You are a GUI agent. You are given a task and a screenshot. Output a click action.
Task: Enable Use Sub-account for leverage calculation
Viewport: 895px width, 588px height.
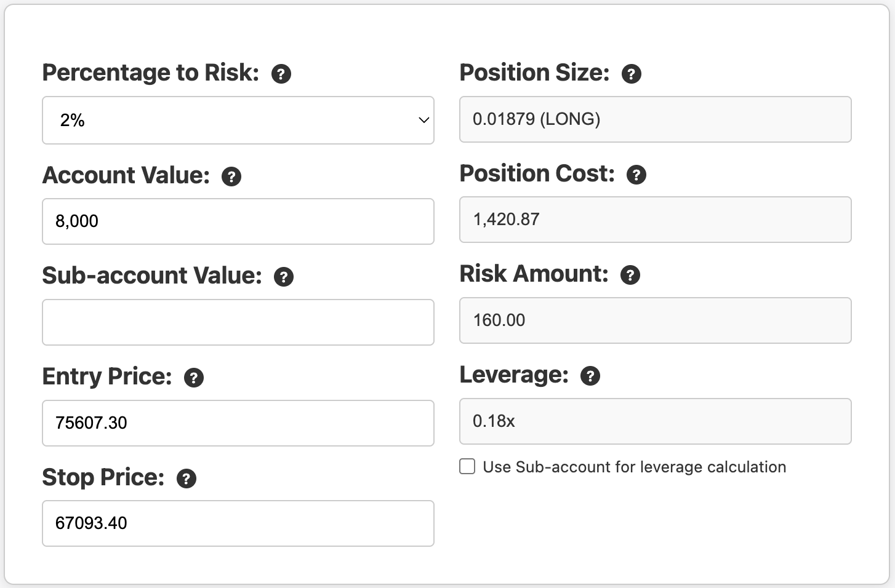click(467, 467)
